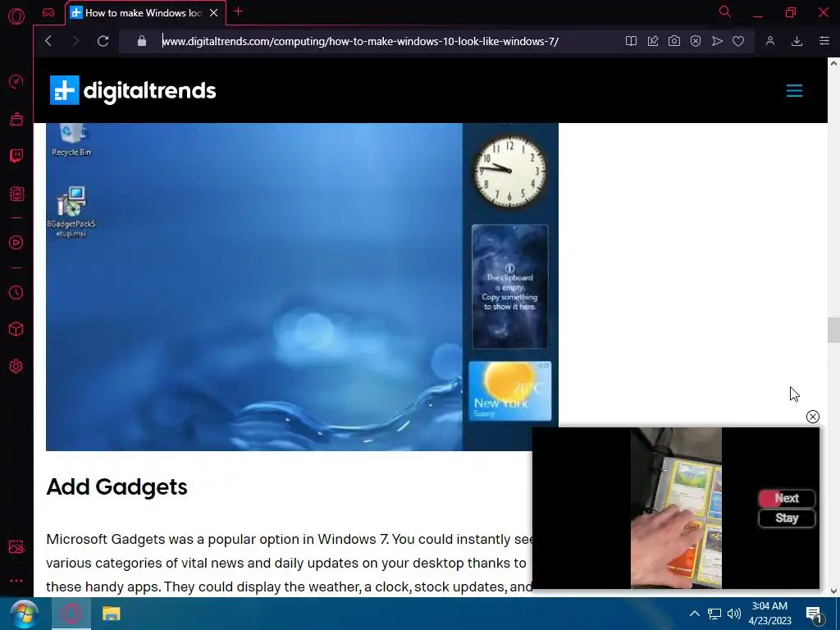
Task: Open a new tab with plus button
Action: pos(239,11)
